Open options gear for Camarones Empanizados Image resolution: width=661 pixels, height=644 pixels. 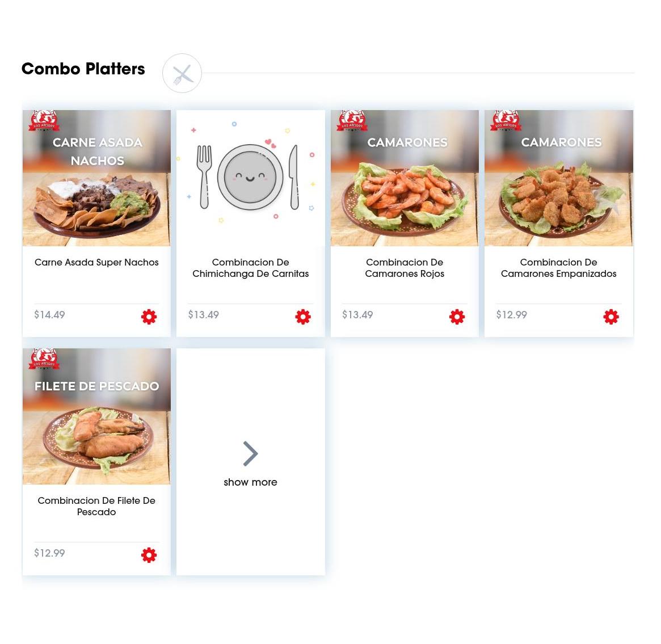(x=611, y=317)
